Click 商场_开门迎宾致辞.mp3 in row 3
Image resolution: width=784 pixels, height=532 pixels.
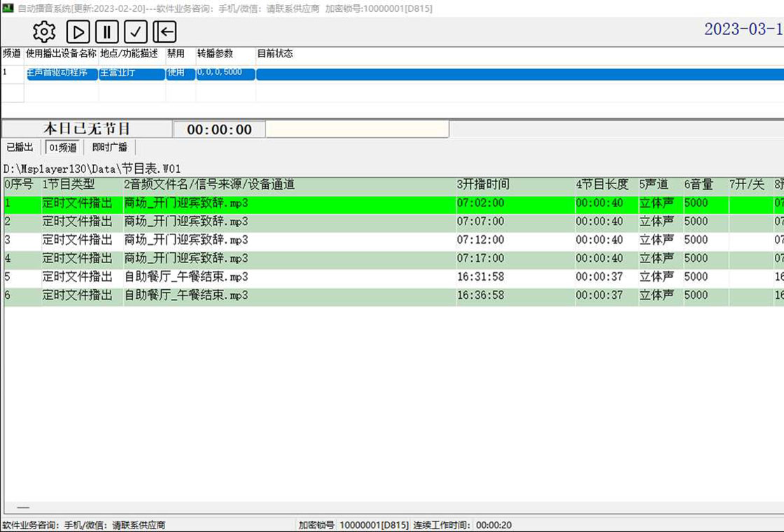pyautogui.click(x=186, y=240)
